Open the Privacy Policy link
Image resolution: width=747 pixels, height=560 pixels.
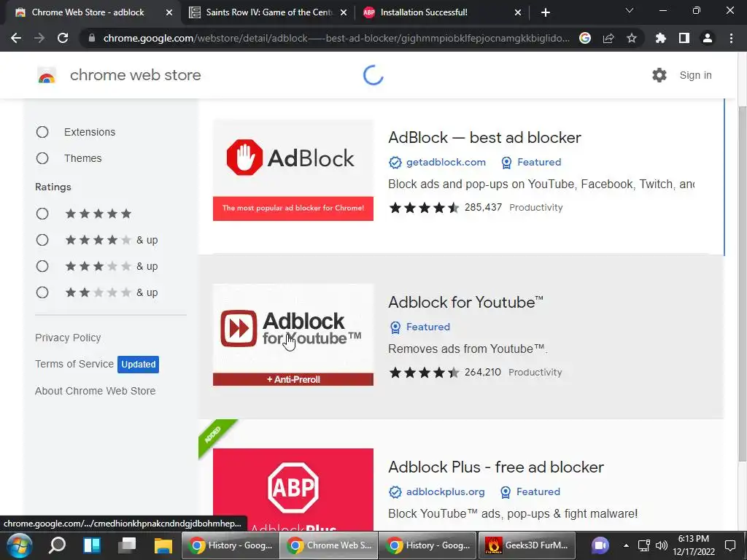point(68,338)
